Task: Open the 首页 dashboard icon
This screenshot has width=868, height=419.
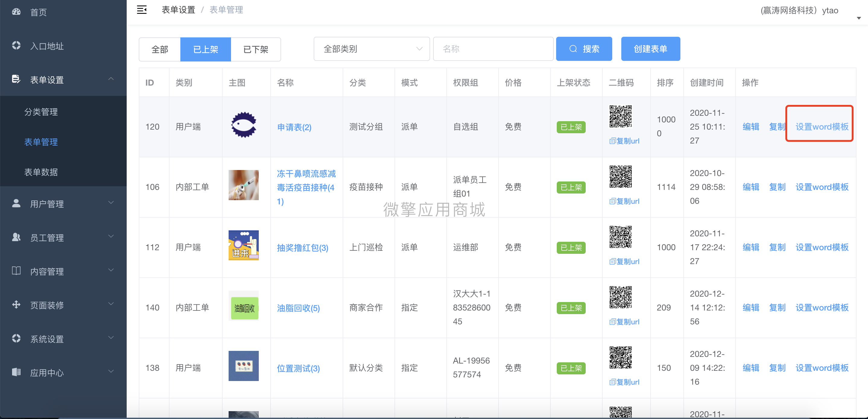Action: tap(16, 12)
